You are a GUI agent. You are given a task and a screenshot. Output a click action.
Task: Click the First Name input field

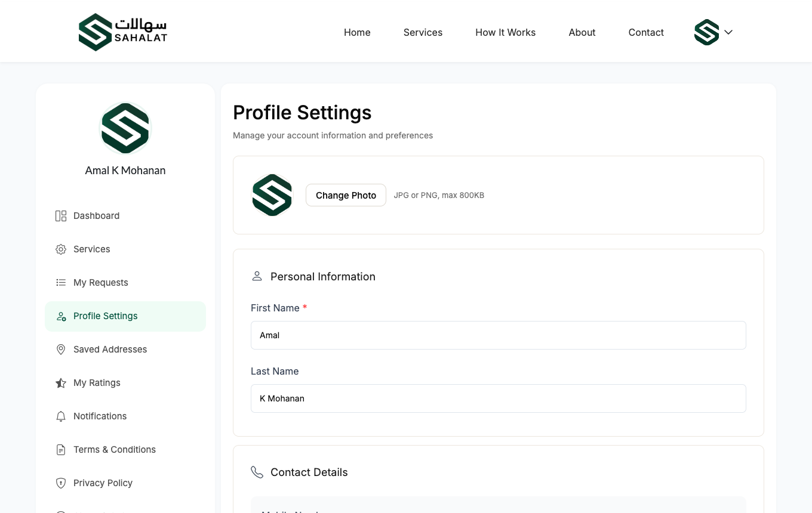click(499, 335)
